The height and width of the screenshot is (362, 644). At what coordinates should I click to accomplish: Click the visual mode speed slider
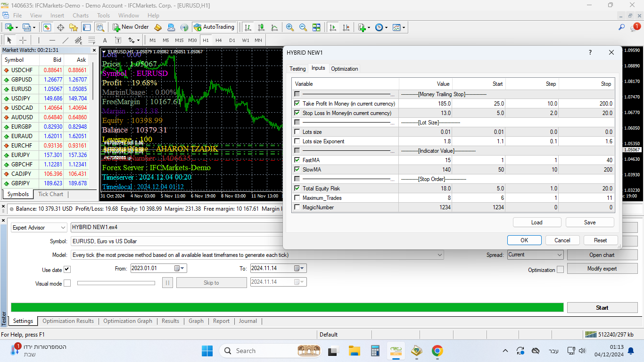pyautogui.click(x=116, y=283)
